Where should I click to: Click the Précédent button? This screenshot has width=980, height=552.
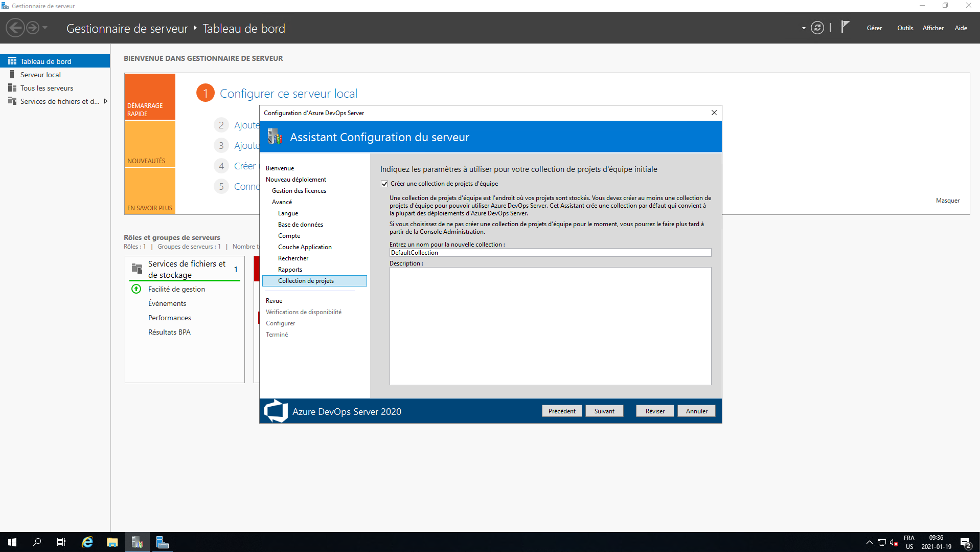click(562, 411)
